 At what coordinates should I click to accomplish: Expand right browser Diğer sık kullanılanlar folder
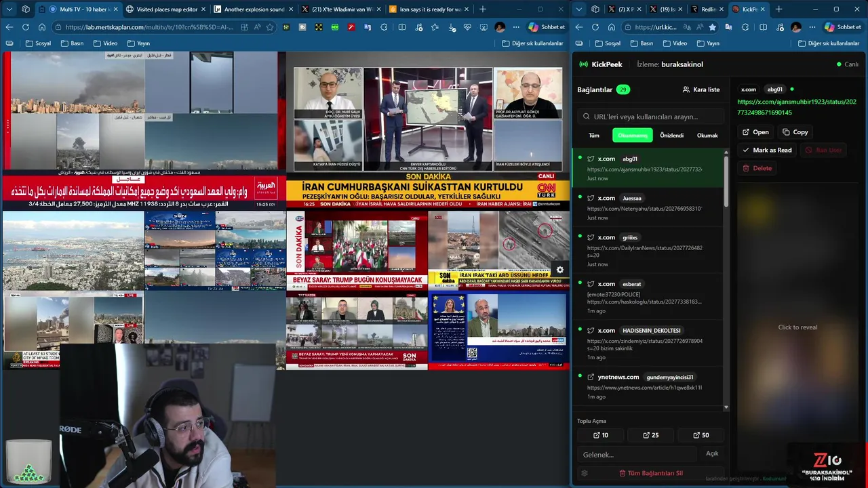(x=829, y=43)
